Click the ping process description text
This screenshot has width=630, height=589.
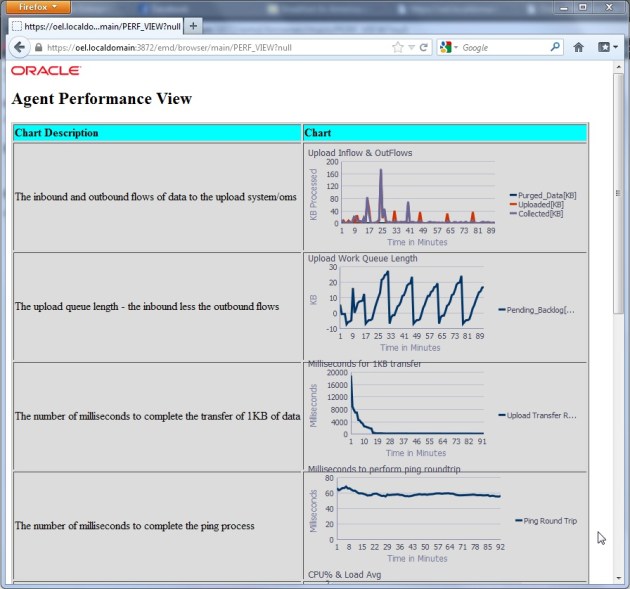(135, 526)
